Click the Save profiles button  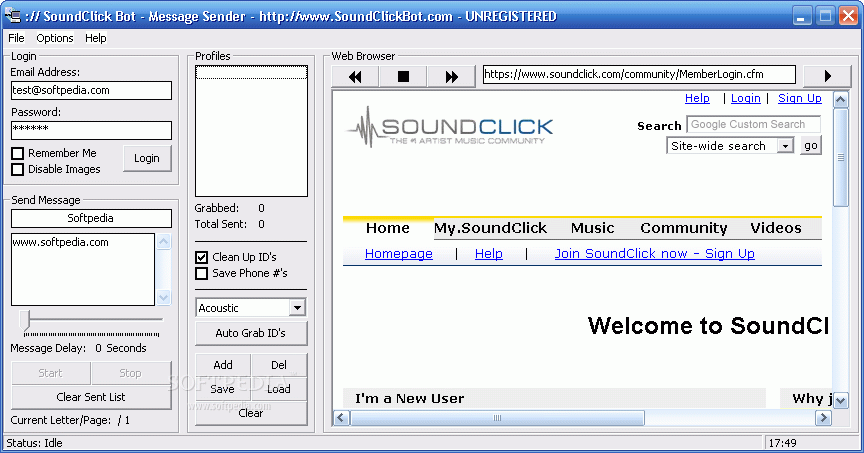pyautogui.click(x=223, y=389)
